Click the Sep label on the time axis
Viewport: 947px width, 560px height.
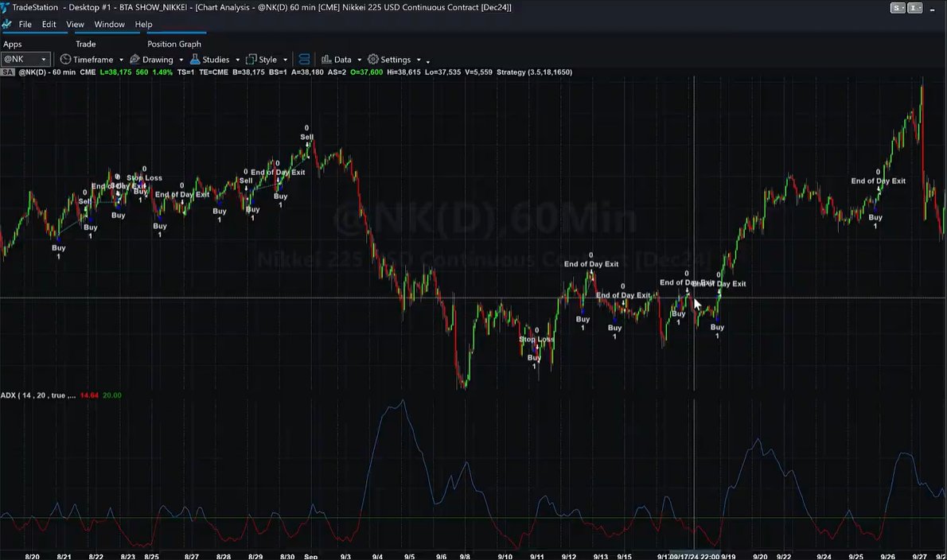click(x=310, y=556)
